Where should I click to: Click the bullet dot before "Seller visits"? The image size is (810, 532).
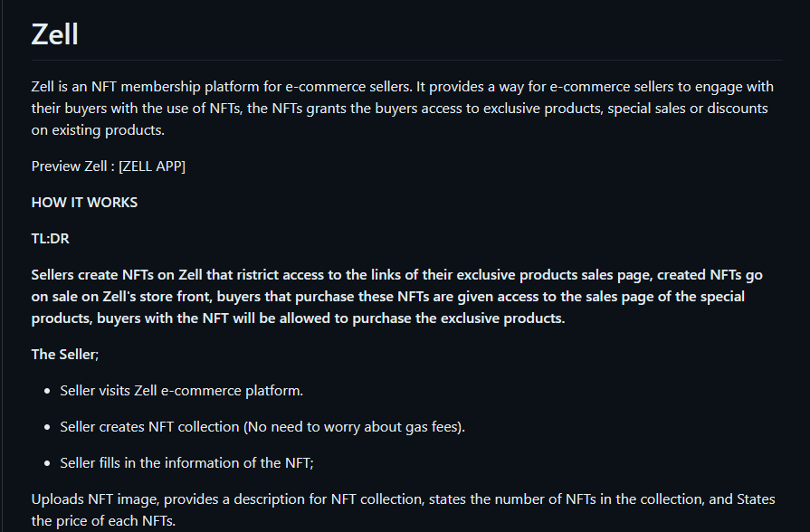pos(49,391)
